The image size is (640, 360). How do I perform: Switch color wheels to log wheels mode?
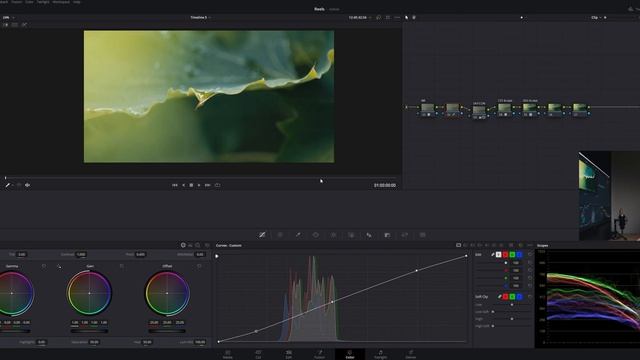[198, 245]
